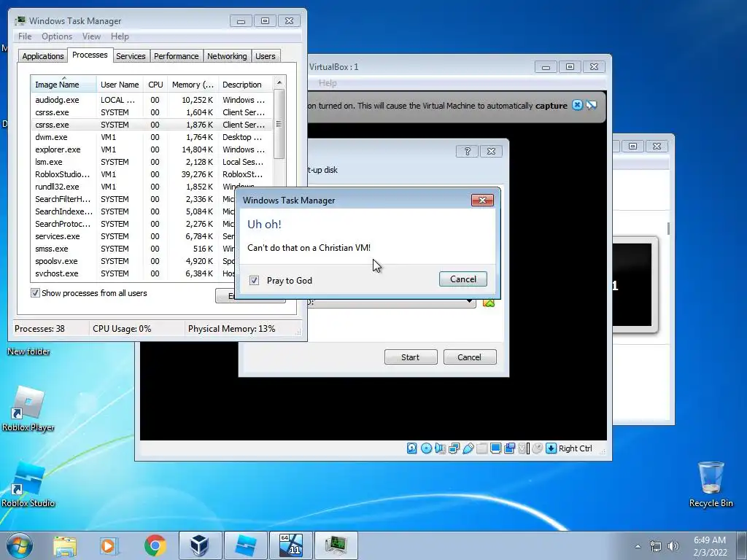Select the audiodg.exe process row

pyautogui.click(x=152, y=100)
